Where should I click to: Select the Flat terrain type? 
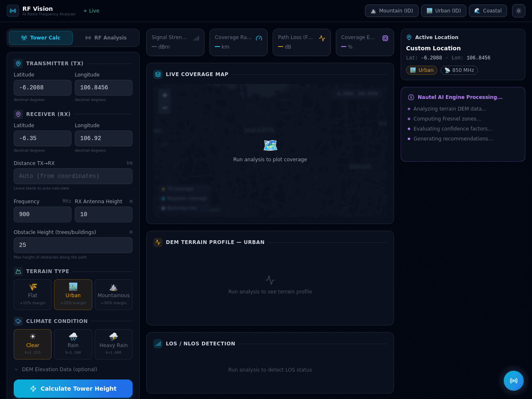[33, 295]
